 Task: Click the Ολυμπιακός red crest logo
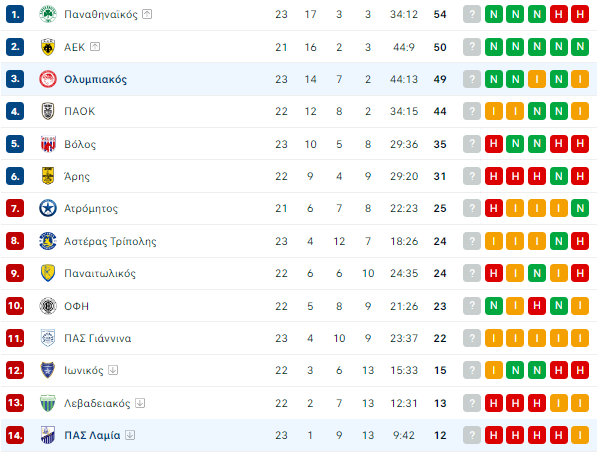point(48,79)
